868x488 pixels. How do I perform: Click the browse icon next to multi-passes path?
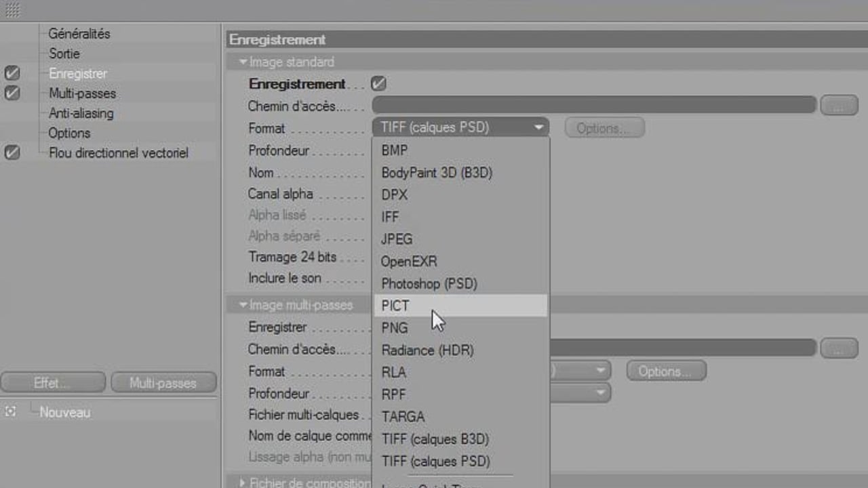[x=839, y=348]
